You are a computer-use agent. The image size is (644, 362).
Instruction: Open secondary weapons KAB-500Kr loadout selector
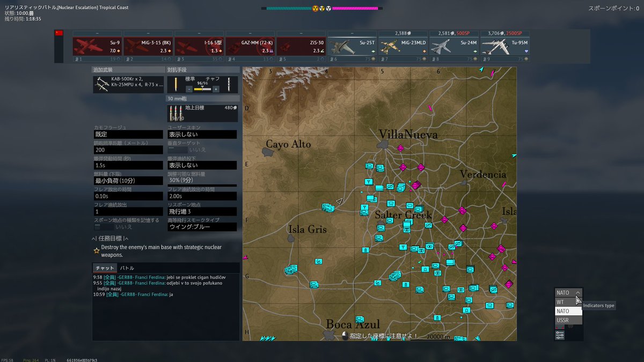click(128, 85)
